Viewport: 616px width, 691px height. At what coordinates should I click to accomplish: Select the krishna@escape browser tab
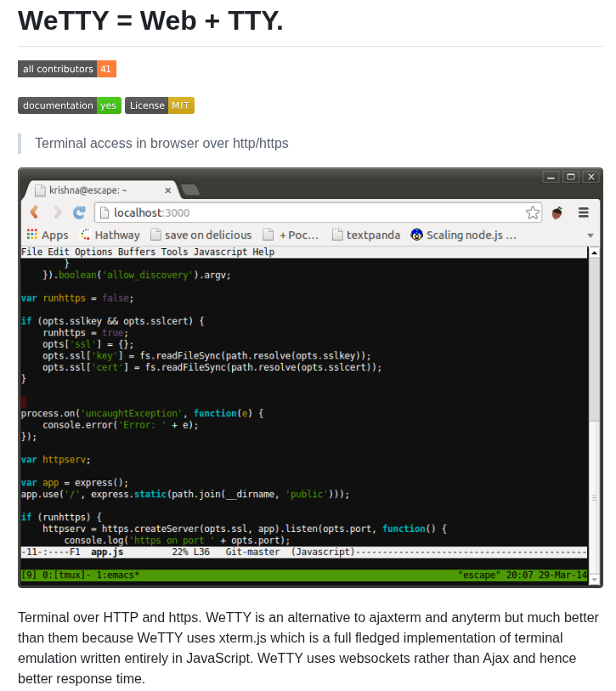pos(101,190)
